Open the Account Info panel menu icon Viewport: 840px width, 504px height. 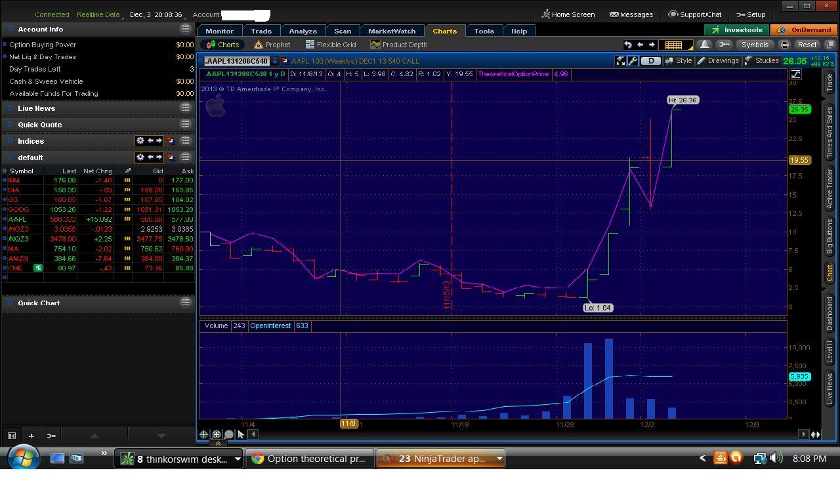(x=186, y=29)
